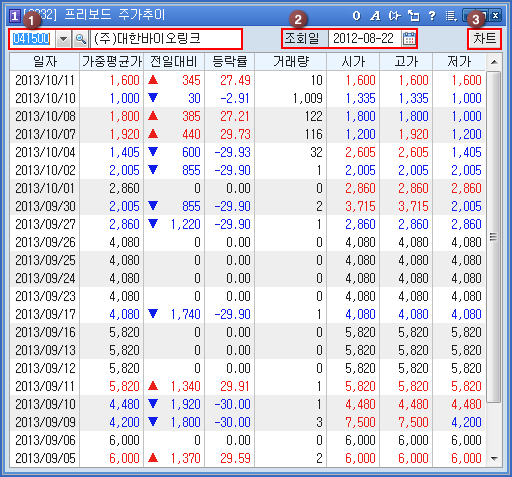
Task: Click the 일자 column header
Action: (x=45, y=62)
